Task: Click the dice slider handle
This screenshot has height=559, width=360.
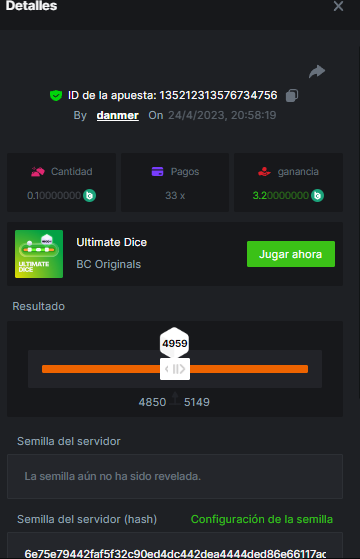Action: [x=175, y=369]
